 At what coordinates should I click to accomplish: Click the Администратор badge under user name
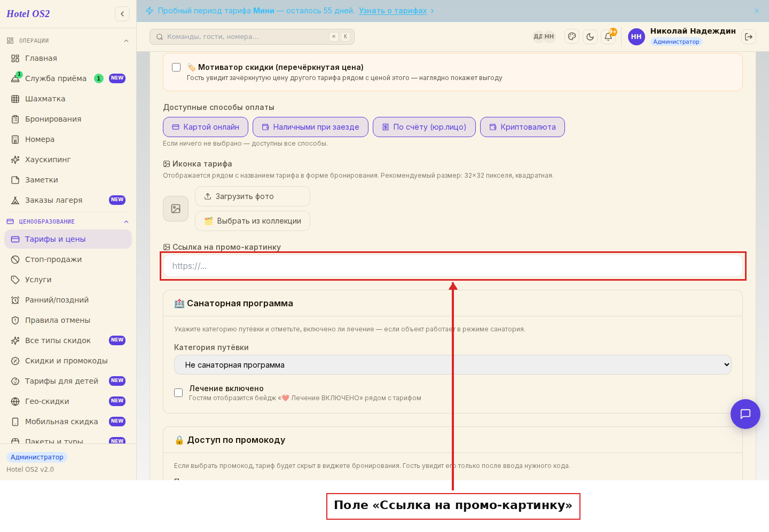676,42
